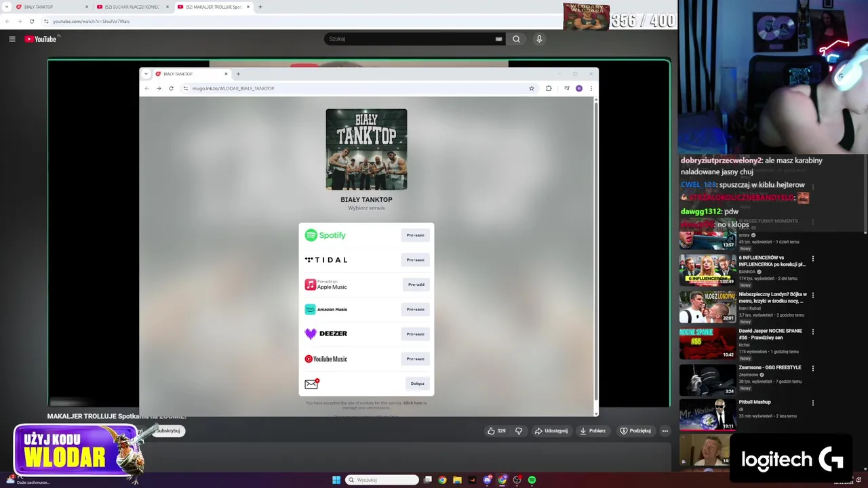Open on-screen keyboard icon in search box
This screenshot has height=488, width=868.
pyautogui.click(x=498, y=39)
